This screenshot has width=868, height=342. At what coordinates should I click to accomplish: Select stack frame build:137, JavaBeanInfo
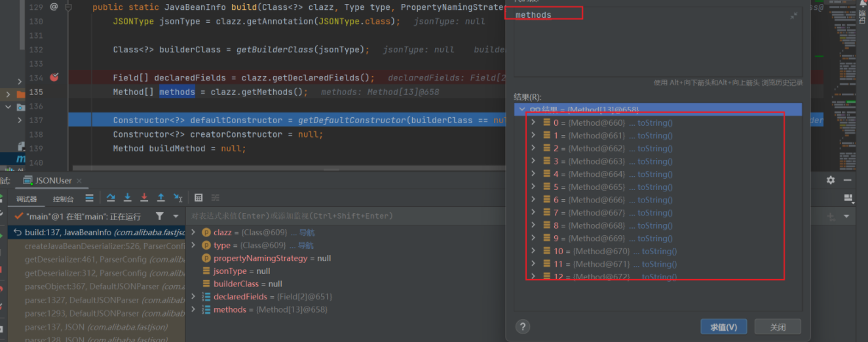click(97, 233)
